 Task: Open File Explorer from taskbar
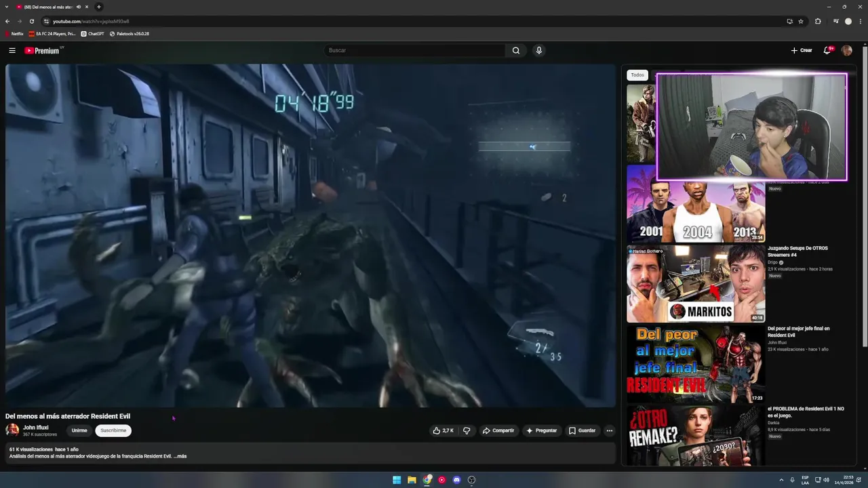(x=412, y=480)
